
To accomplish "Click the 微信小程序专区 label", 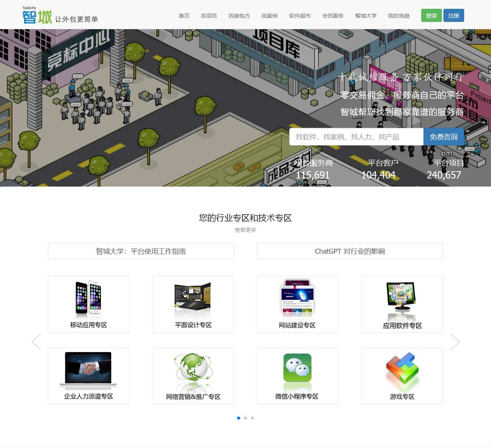I will 297,396.
